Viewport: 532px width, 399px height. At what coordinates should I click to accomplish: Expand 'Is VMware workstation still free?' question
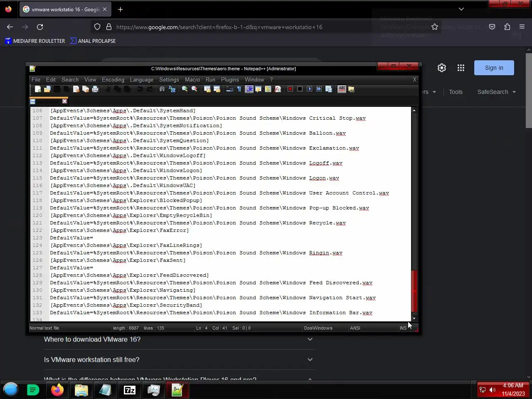click(179, 360)
